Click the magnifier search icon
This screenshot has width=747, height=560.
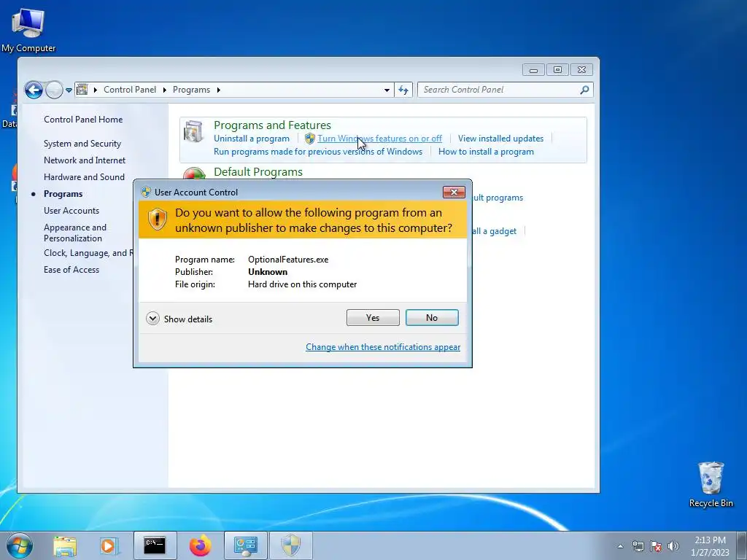[x=584, y=90]
